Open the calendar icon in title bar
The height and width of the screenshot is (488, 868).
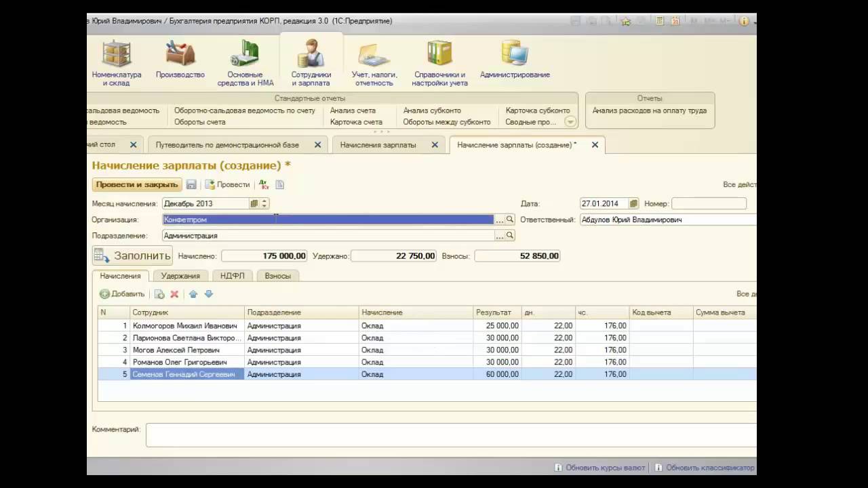675,21
